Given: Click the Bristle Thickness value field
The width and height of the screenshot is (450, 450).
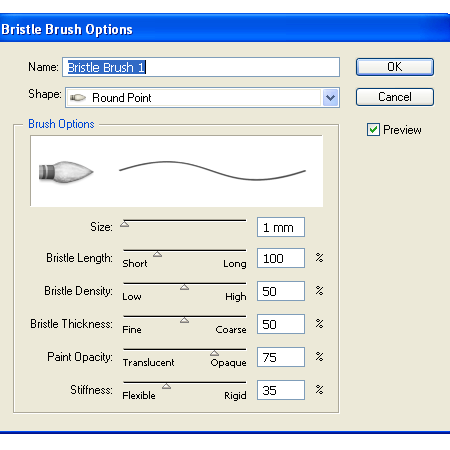Looking at the screenshot, I should 281,324.
